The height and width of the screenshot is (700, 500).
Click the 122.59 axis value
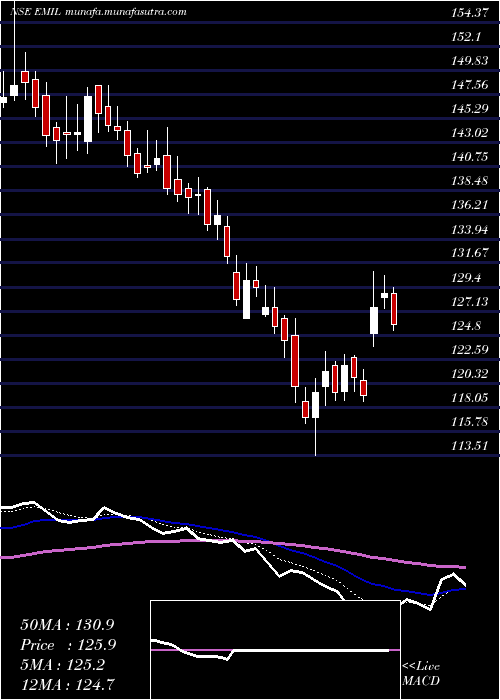469,350
